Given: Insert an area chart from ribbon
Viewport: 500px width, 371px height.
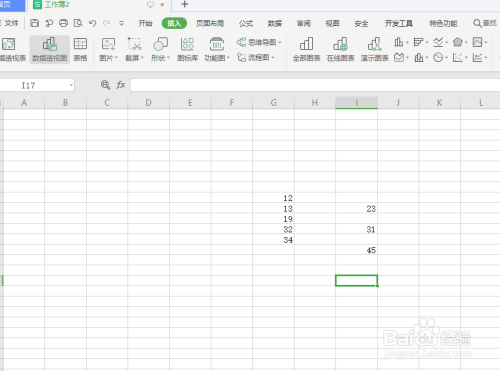Looking at the screenshot, I should [399, 58].
